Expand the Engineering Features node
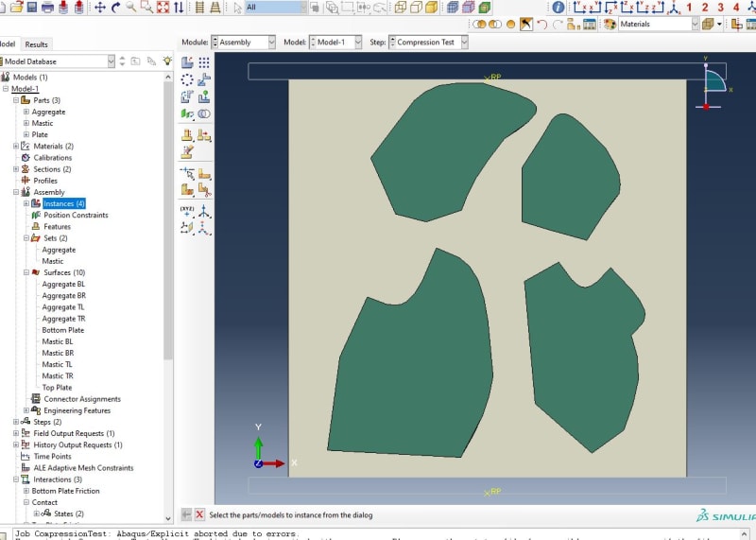The height and width of the screenshot is (540, 756). tap(26, 410)
